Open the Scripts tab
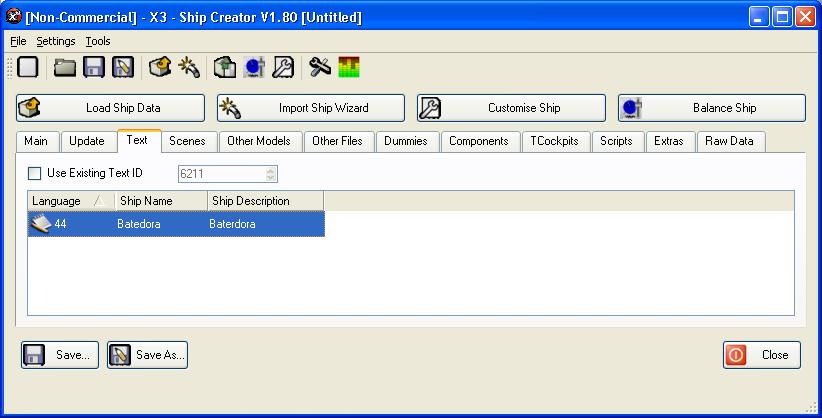 616,141
